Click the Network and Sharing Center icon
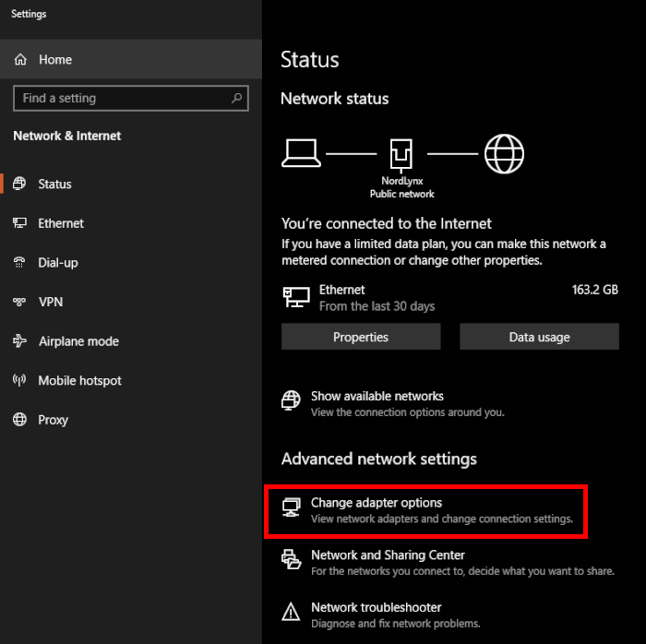This screenshot has height=644, width=646. (x=292, y=559)
